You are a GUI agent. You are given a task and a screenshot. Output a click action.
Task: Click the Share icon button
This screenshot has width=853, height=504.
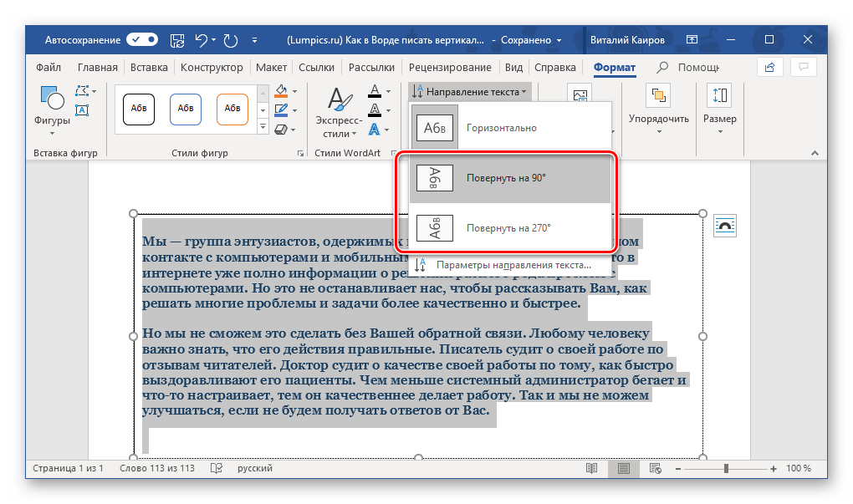769,68
